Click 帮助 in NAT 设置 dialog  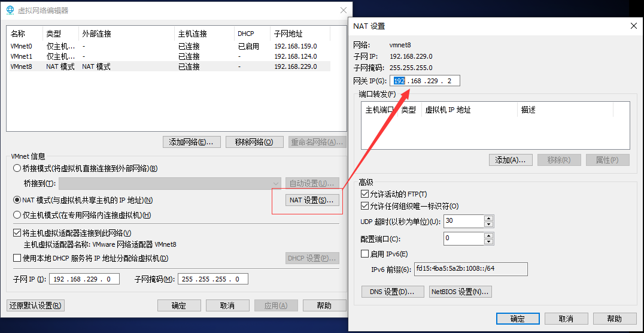pyautogui.click(x=615, y=319)
